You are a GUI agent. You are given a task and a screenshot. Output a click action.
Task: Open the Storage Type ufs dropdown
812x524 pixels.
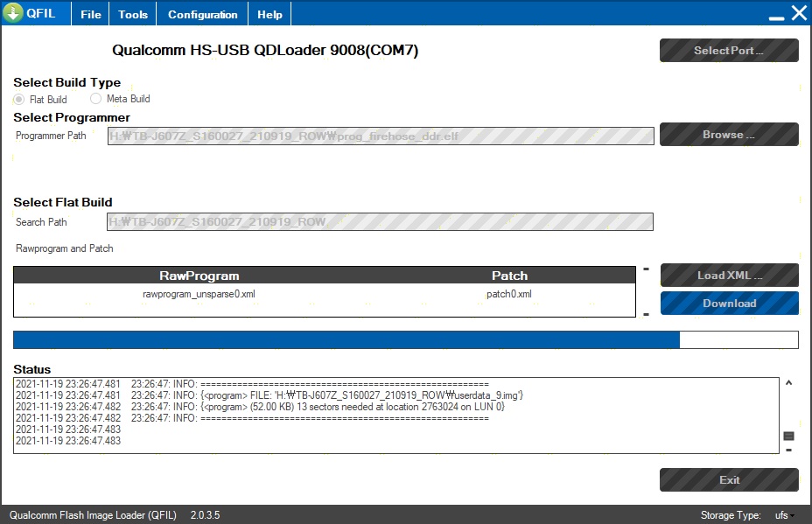(784, 515)
